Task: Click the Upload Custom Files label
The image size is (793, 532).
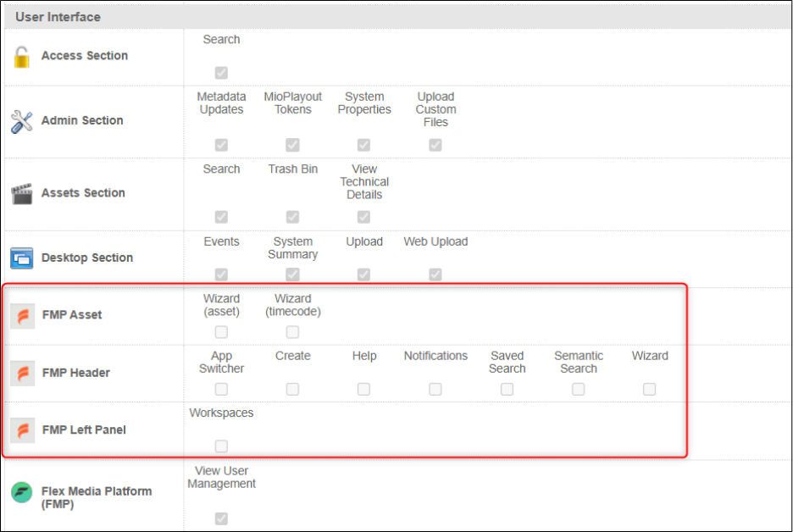Action: pyautogui.click(x=435, y=109)
